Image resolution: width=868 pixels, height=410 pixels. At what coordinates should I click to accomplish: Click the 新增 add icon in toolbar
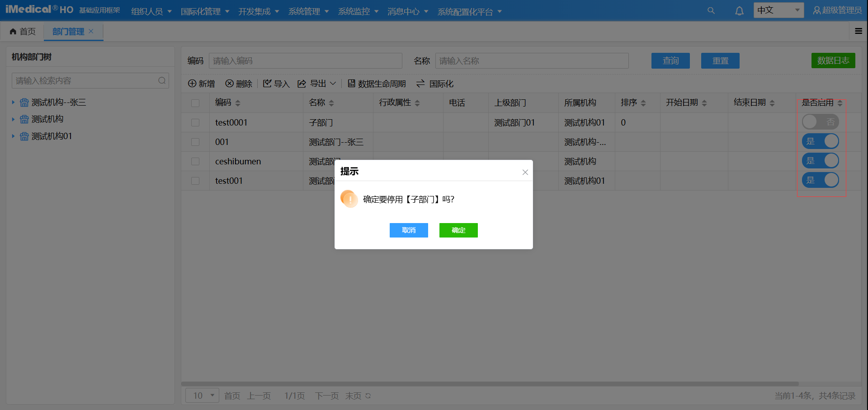(x=192, y=84)
